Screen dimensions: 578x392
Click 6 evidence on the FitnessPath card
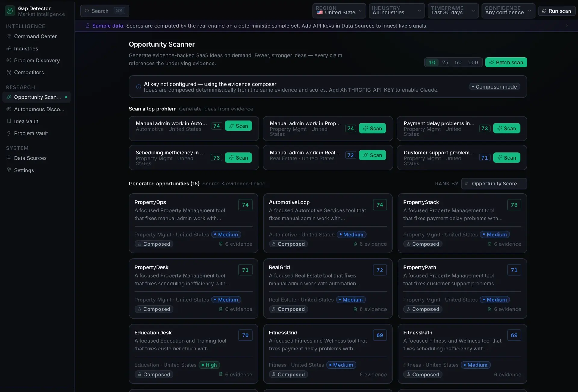pyautogui.click(x=507, y=374)
